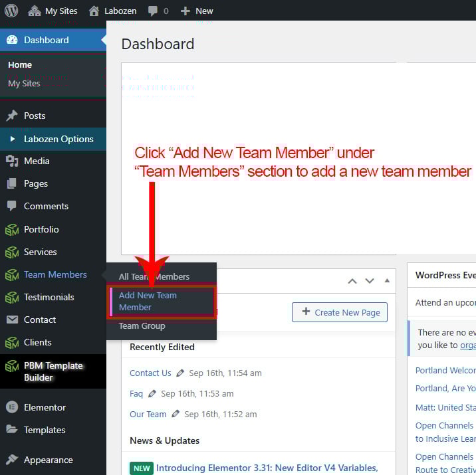The height and width of the screenshot is (475, 476).
Task: Click the Elementor sidebar icon
Action: (x=12, y=407)
